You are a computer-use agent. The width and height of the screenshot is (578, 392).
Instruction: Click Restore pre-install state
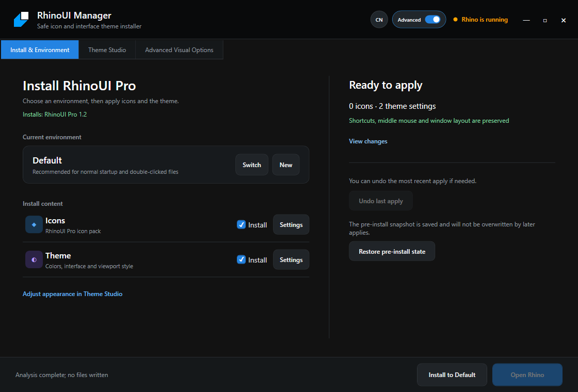[392, 251]
